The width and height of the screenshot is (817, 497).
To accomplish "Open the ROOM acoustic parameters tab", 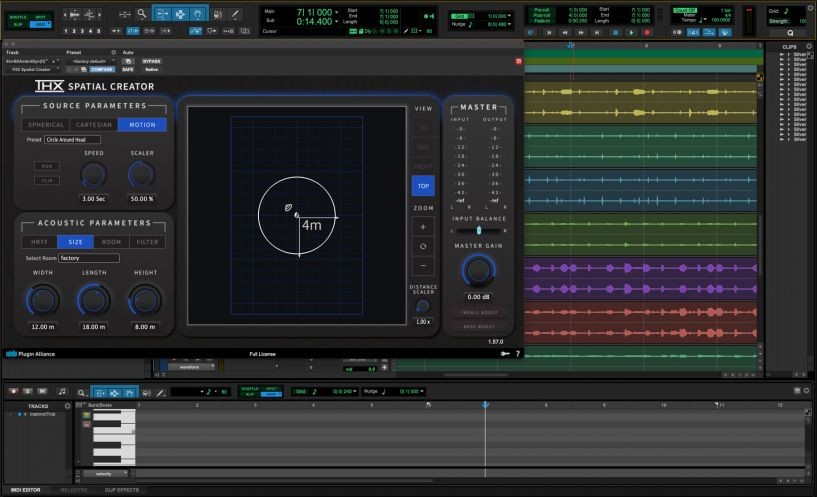I will 111,242.
